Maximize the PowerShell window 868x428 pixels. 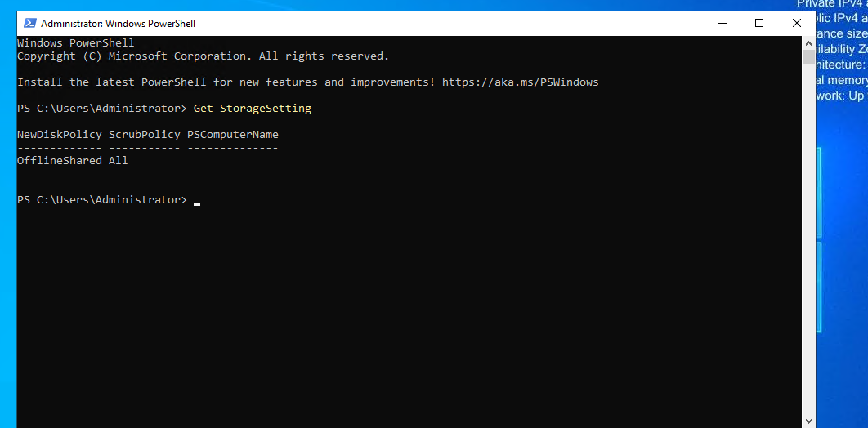point(759,23)
